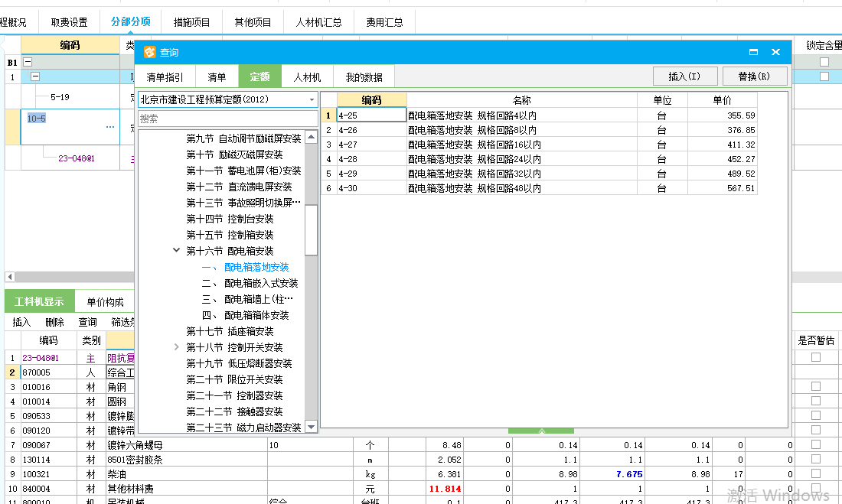Click the ellipsis button in the 10-5 cell
Image resolution: width=842 pixels, height=504 pixels.
point(110,127)
